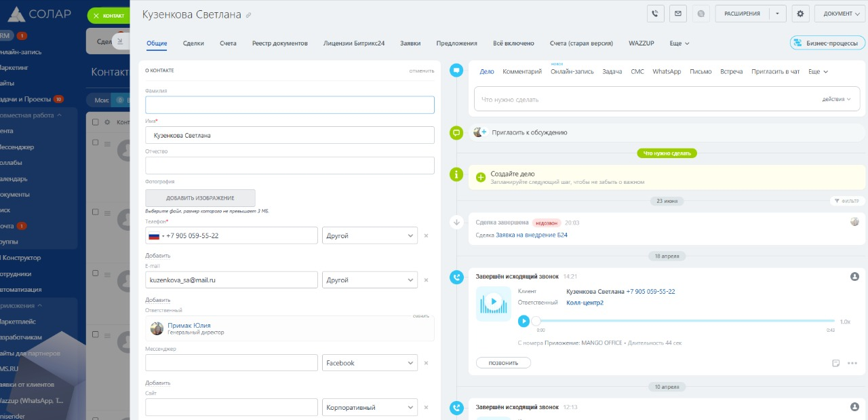Click the ДОБАВИТЬ ИЗОБРАЖЕНИЕ button
The height and width of the screenshot is (420, 868).
tap(200, 198)
